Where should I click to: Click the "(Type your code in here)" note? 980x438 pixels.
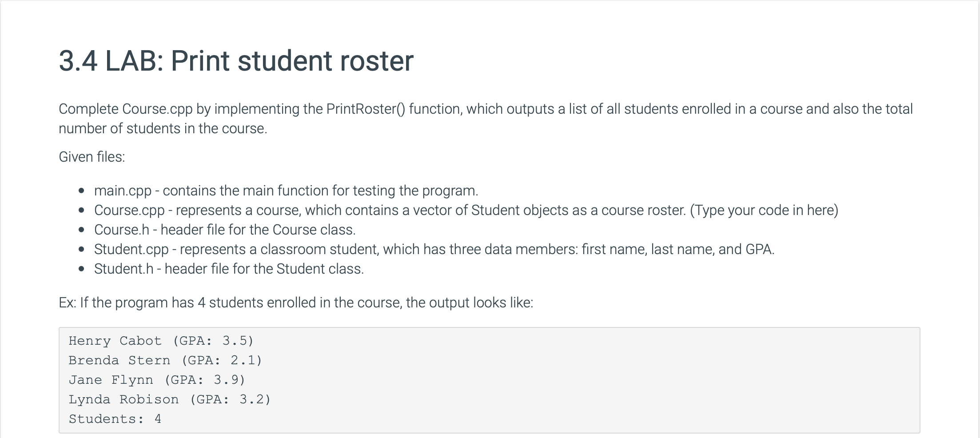coord(764,210)
